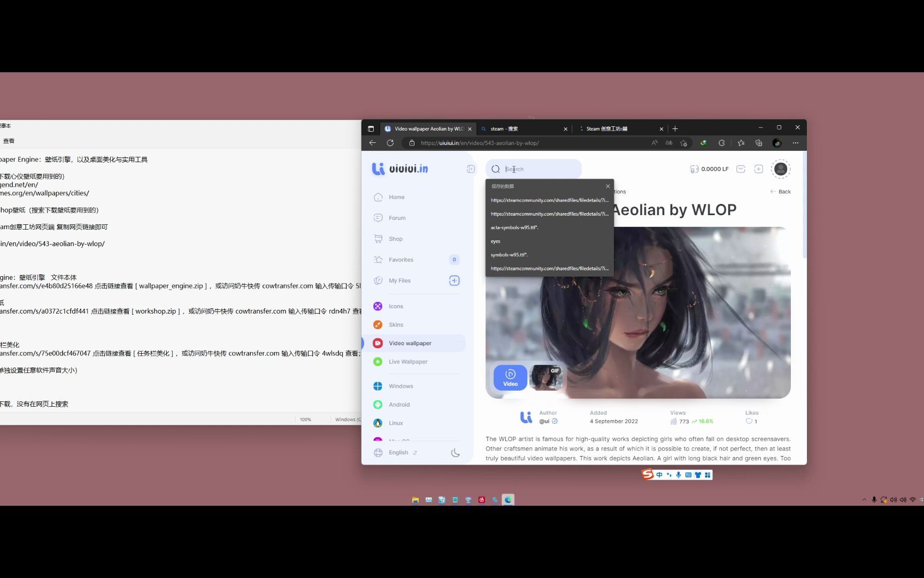Screen dimensions: 924x578
Task: Close the saved data suggestions popup
Action: (x=608, y=186)
